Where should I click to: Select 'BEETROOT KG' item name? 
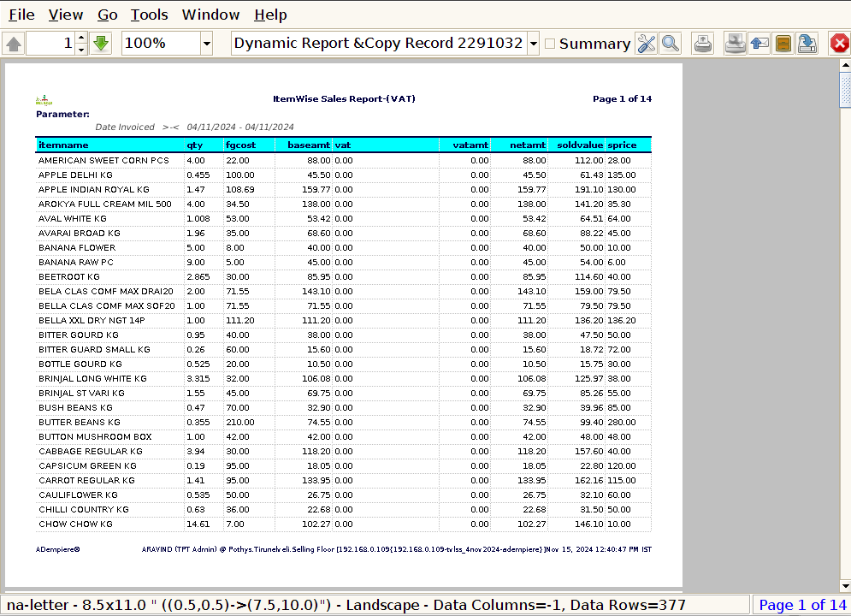(x=69, y=277)
